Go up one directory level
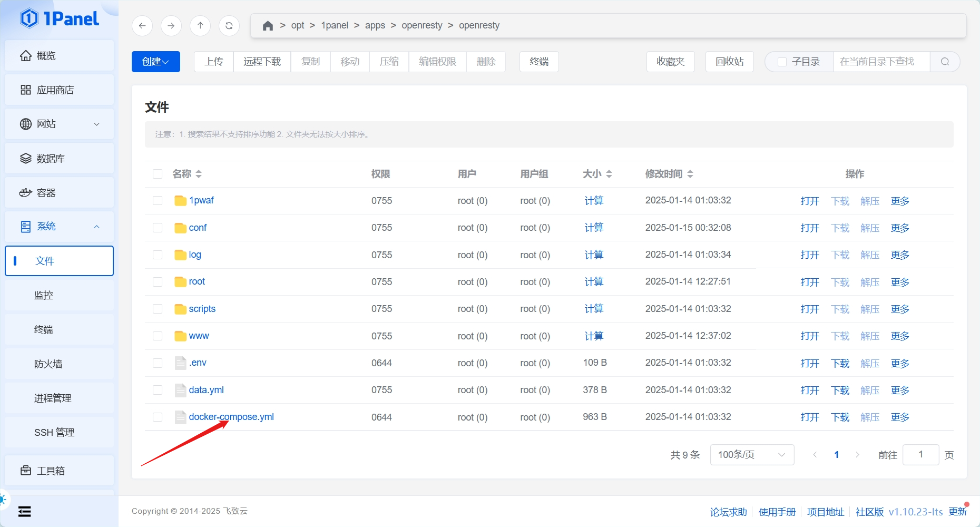Image resolution: width=980 pixels, height=527 pixels. [200, 25]
